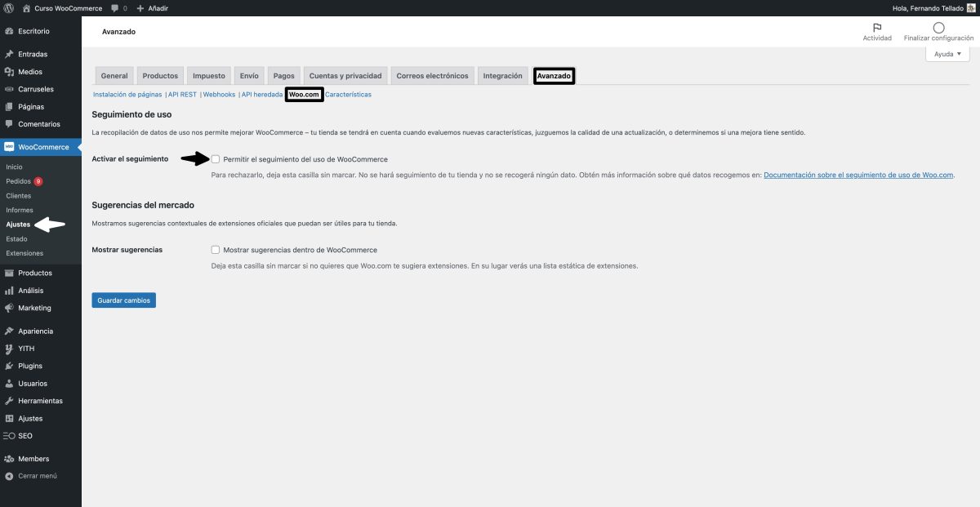Viewport: 980px width, 507px height.
Task: Switch to the Pagos tab
Action: pos(283,75)
